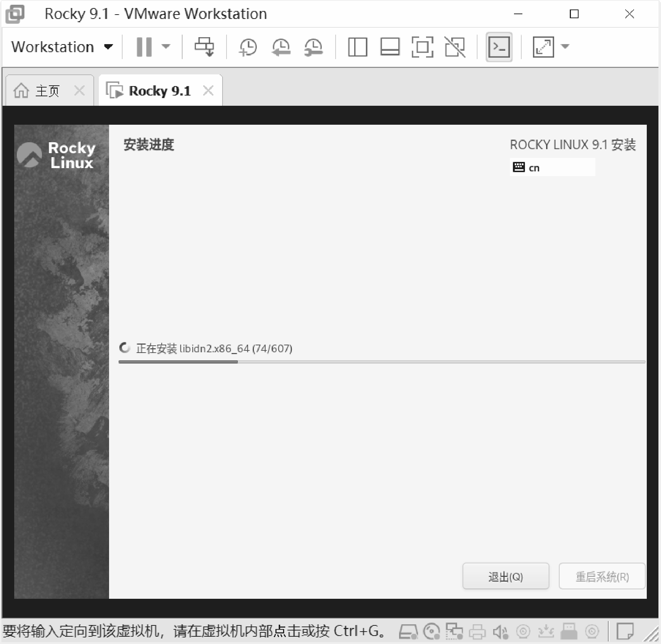Expand the power options dropdown arrow
Screen dimensions: 661x644
click(x=166, y=47)
